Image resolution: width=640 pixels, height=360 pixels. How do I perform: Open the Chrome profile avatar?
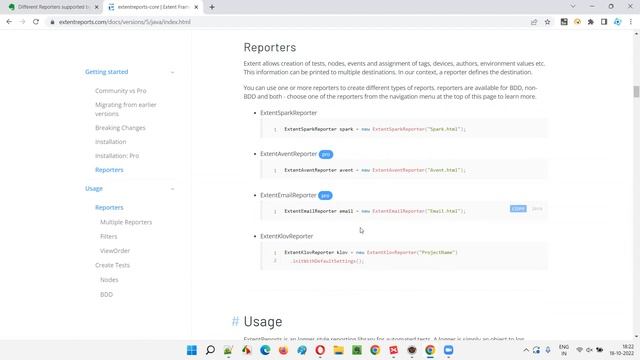618,22
